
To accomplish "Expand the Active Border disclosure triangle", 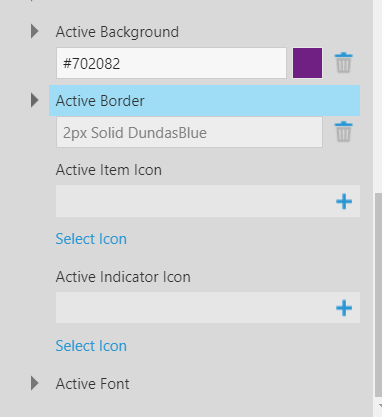I will [x=35, y=100].
